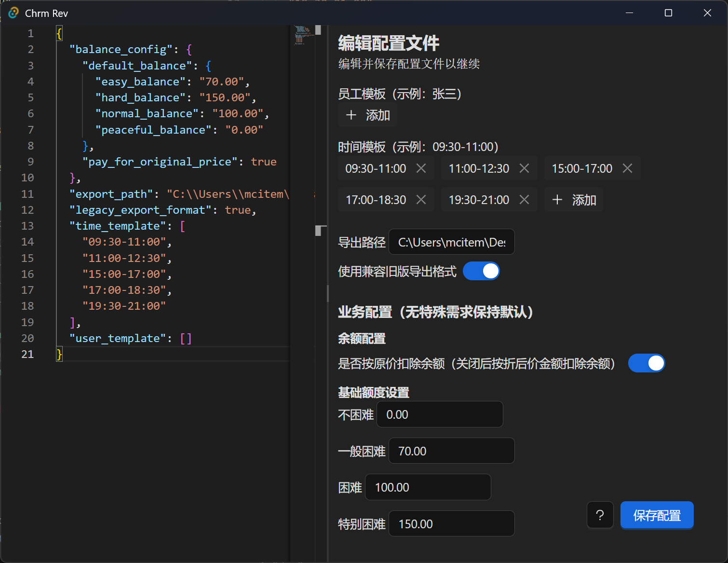The width and height of the screenshot is (728, 563).
Task: Select the 11:00-12:30 time chip label
Action: pyautogui.click(x=479, y=168)
